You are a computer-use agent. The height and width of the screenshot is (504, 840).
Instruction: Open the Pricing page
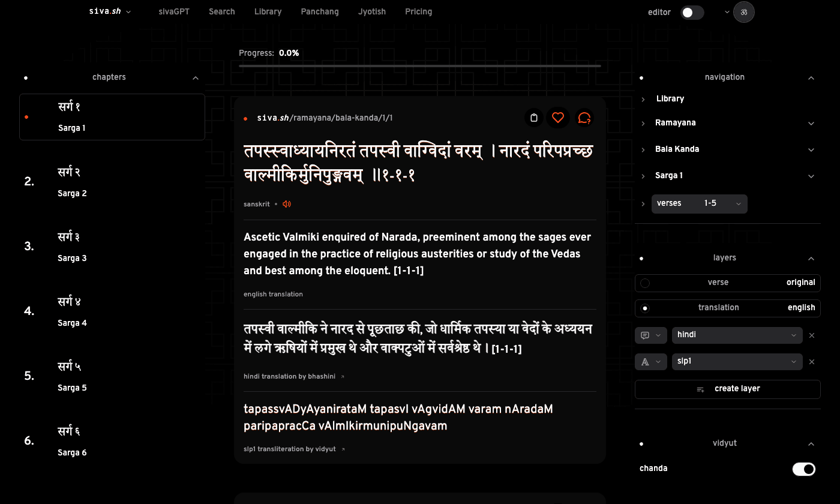coord(418,11)
